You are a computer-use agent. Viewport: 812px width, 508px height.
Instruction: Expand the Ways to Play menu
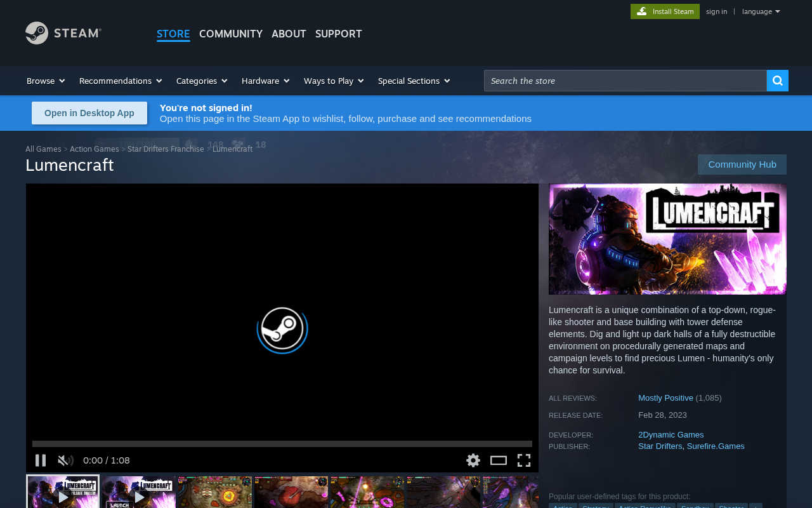pos(334,81)
